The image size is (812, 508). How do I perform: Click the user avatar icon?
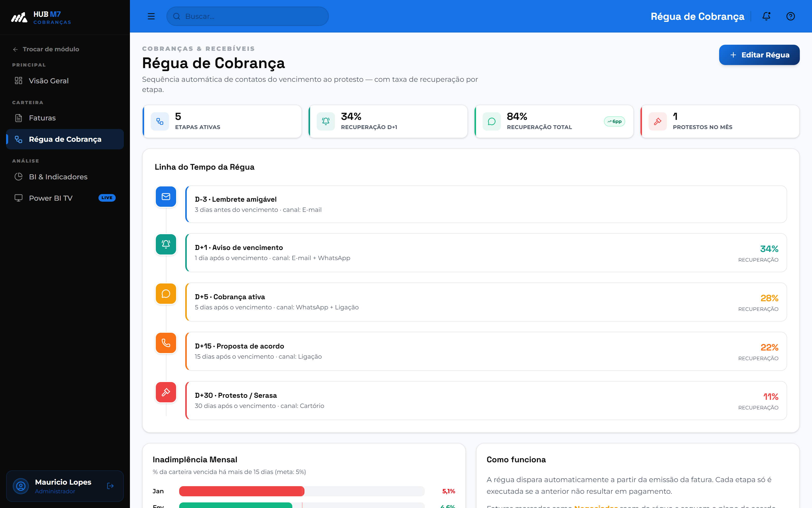tap(21, 486)
